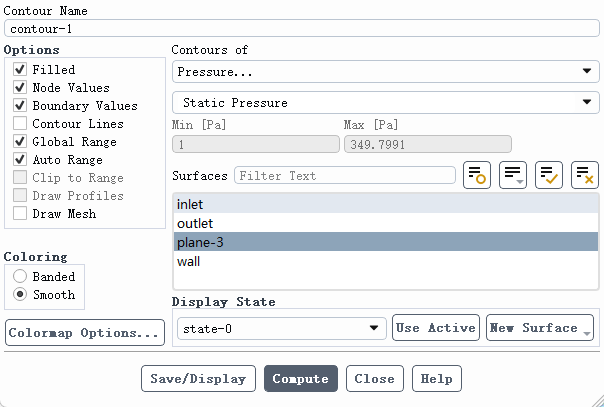
Task: Turn on the Draw Mesh option
Action: click(x=20, y=214)
